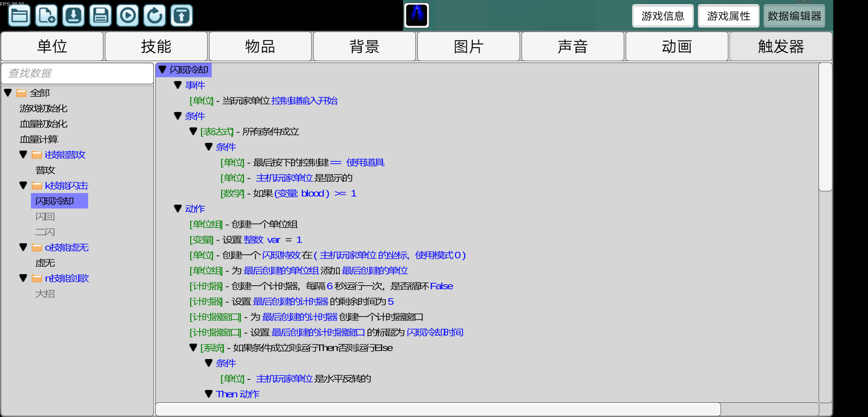Collapse the Then 动作 arrow
Image resolution: width=868 pixels, height=417 pixels.
click(x=209, y=394)
